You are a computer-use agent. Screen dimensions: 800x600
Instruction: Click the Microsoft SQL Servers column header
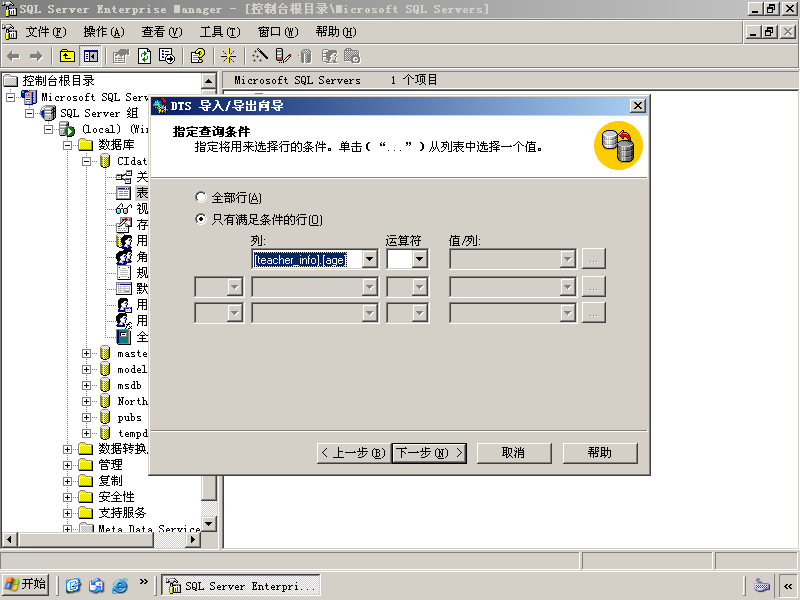point(297,80)
